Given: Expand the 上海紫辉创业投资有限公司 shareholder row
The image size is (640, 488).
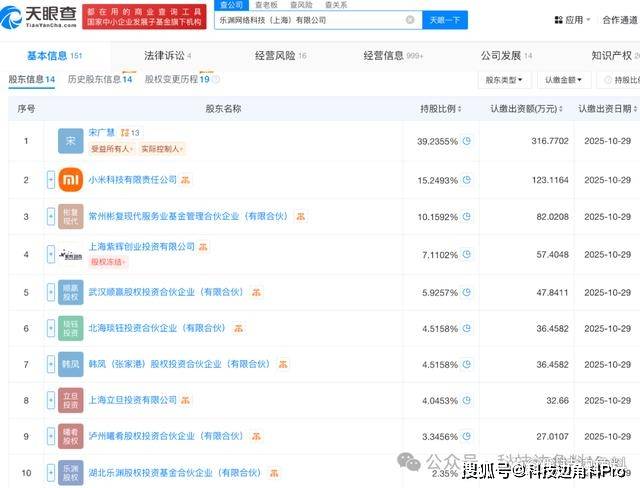Looking at the screenshot, I should [51, 254].
